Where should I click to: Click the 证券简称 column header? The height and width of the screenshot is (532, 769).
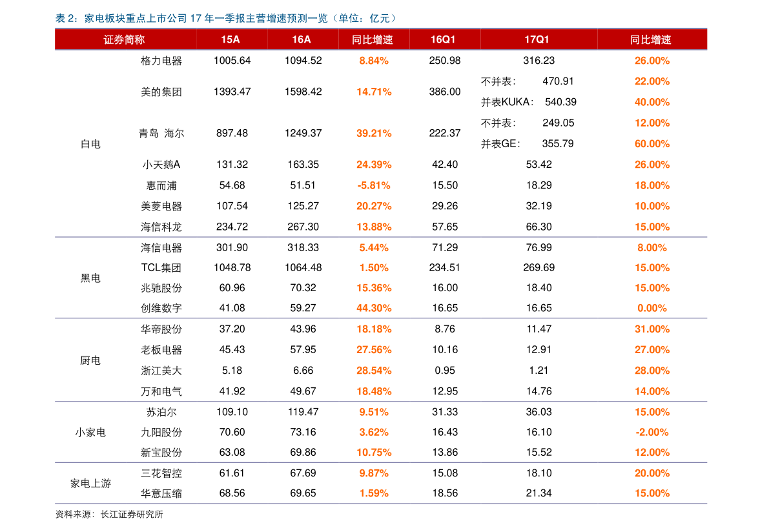coord(124,40)
